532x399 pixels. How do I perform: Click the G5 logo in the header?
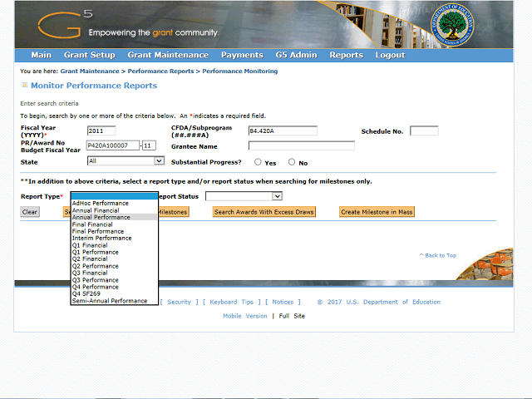click(x=65, y=24)
